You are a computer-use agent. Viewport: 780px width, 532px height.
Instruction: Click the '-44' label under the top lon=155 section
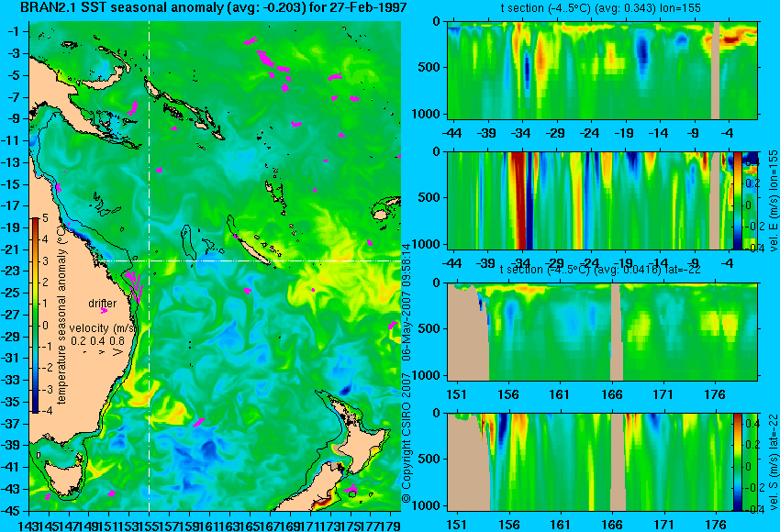pos(451,133)
